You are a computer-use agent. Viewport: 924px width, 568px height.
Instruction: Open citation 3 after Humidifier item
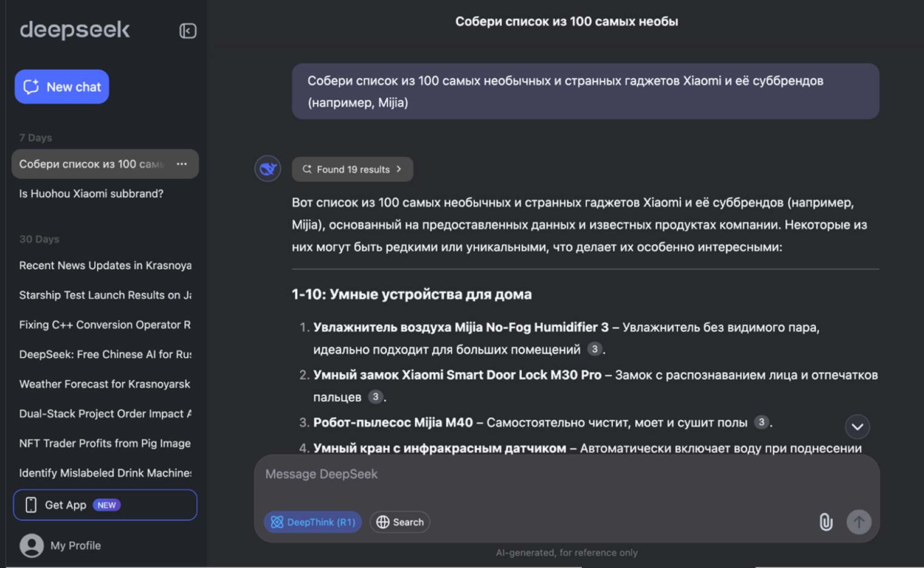595,349
